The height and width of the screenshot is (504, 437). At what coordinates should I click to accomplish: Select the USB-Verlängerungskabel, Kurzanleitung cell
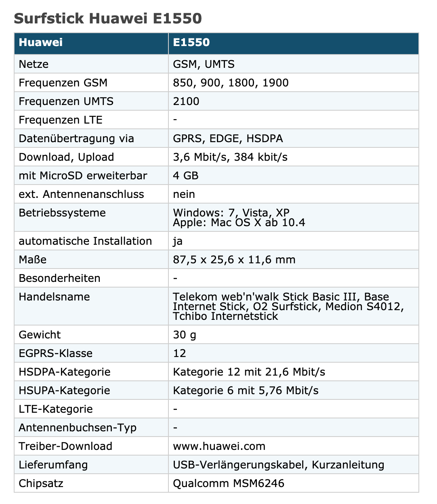[294, 465]
